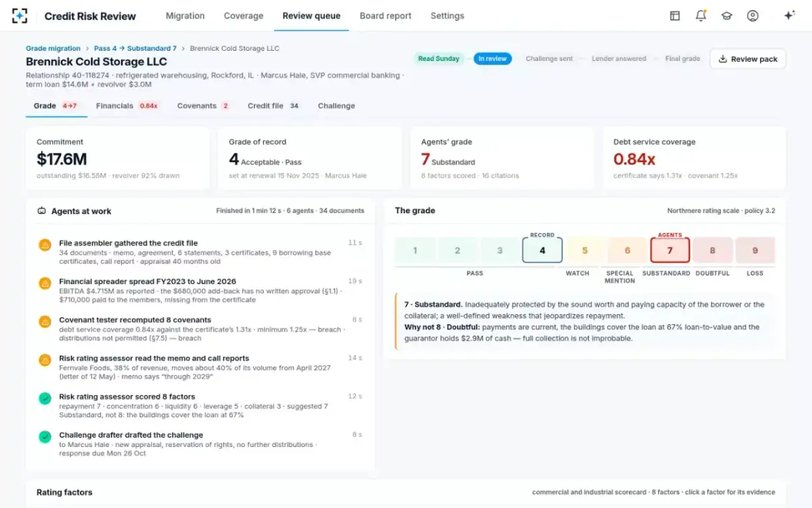The width and height of the screenshot is (812, 508).
Task: Open the Credit file sub-tab
Action: (x=274, y=106)
